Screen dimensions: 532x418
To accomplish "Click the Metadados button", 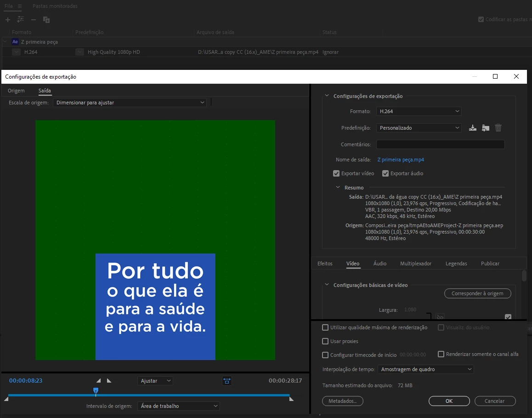I will (x=342, y=401).
